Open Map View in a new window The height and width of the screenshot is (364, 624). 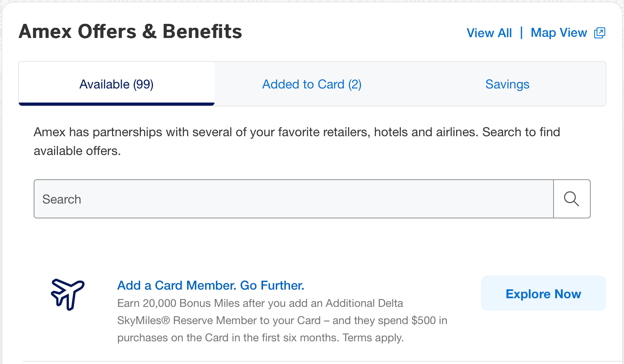[x=559, y=32]
